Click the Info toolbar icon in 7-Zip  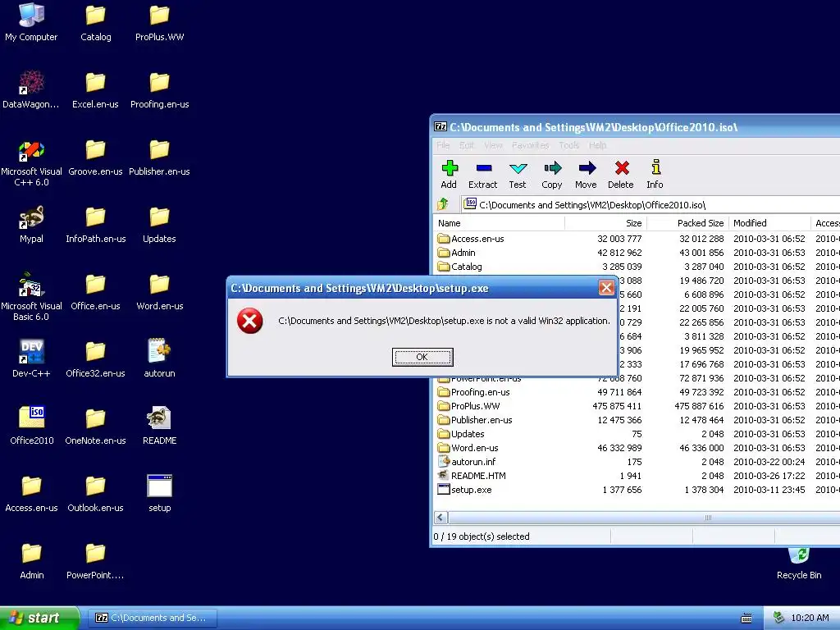coord(655,175)
